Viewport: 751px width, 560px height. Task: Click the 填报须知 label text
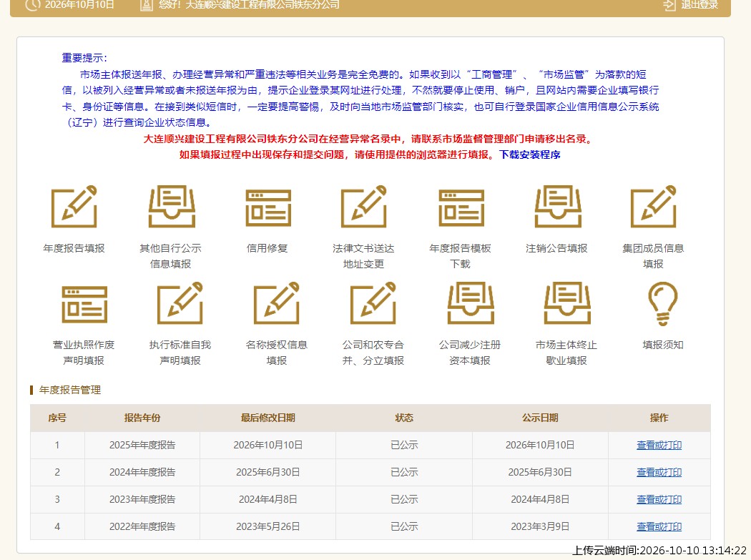click(x=663, y=345)
